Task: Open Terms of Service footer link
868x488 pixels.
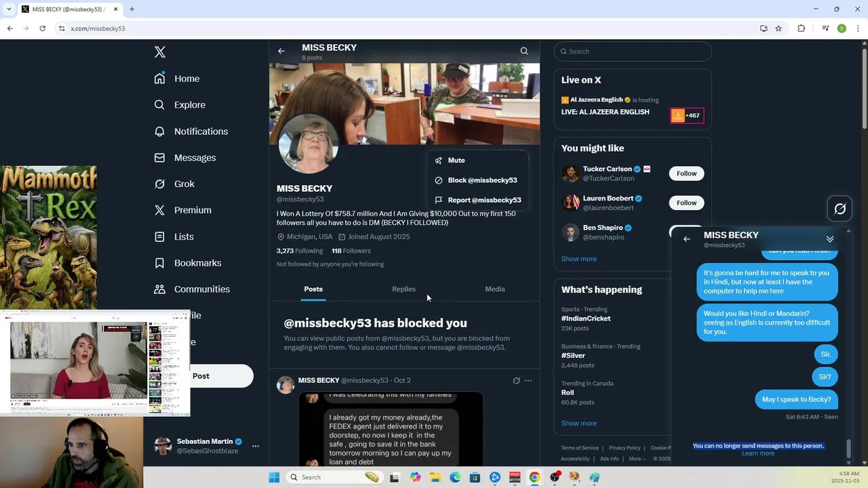Action: [x=580, y=448]
